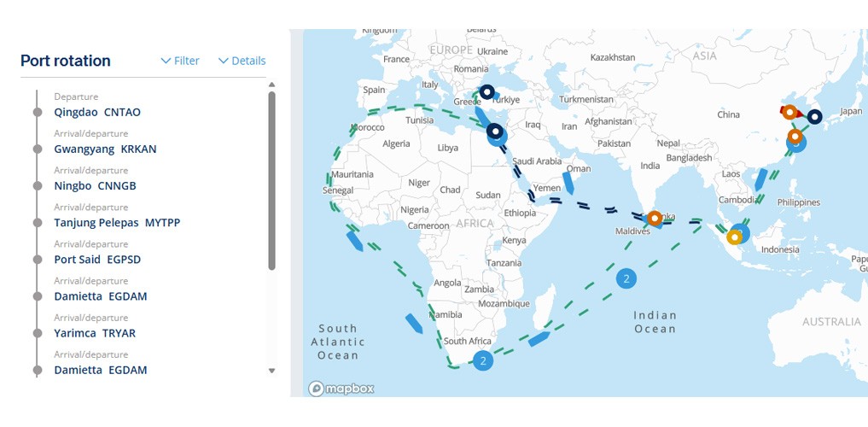This screenshot has width=868, height=427.
Task: Click the scroll up arrow of the port list
Action: pyautogui.click(x=271, y=85)
